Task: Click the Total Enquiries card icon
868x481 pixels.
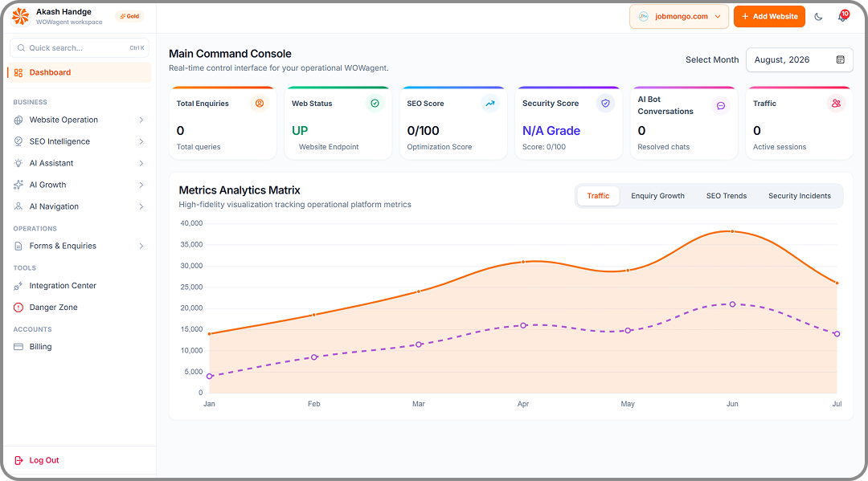Action: coord(259,104)
